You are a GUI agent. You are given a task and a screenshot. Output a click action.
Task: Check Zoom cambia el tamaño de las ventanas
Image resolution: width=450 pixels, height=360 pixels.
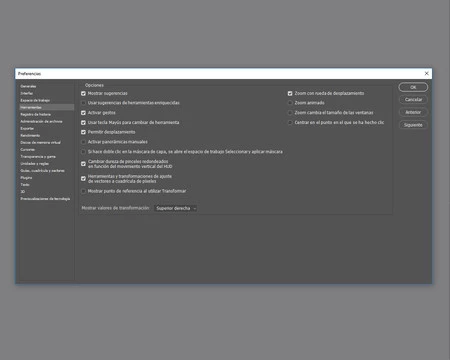click(290, 113)
